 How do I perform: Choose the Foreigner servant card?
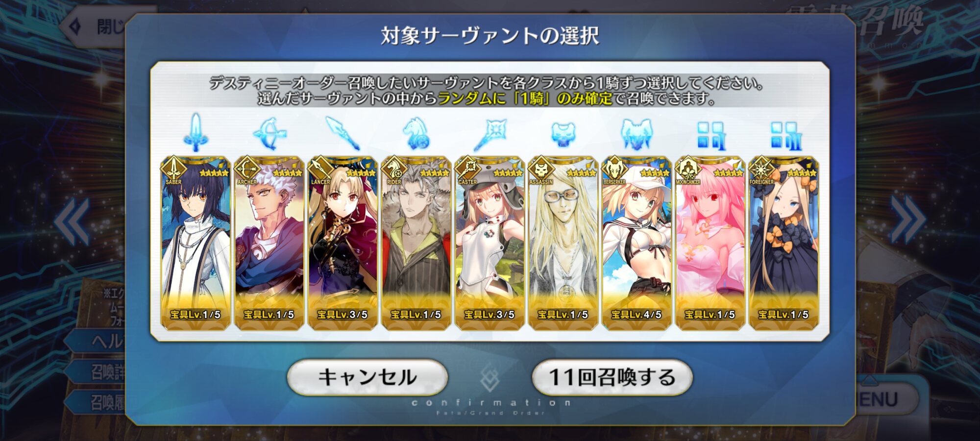coord(784,243)
